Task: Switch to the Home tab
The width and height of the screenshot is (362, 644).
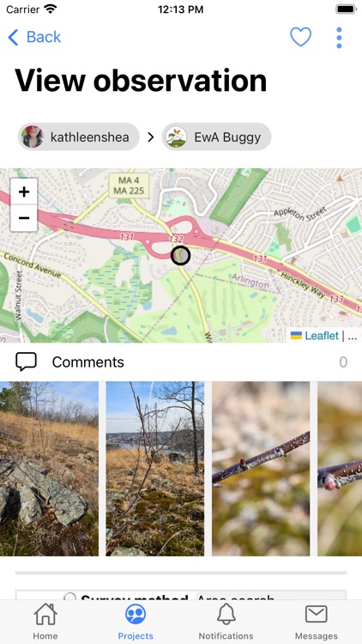Action: [45, 622]
